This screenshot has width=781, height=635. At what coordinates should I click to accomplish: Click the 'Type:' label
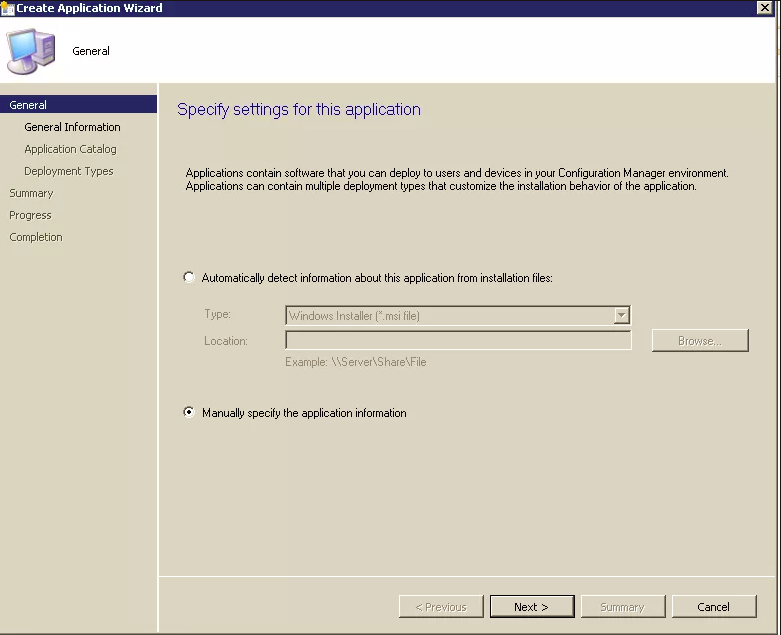click(217, 314)
